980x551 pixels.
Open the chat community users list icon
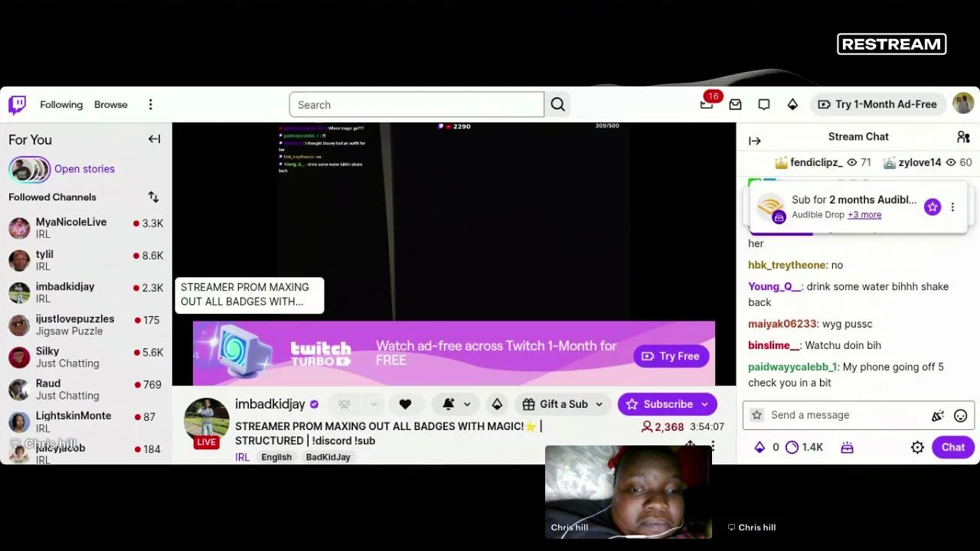tap(963, 137)
